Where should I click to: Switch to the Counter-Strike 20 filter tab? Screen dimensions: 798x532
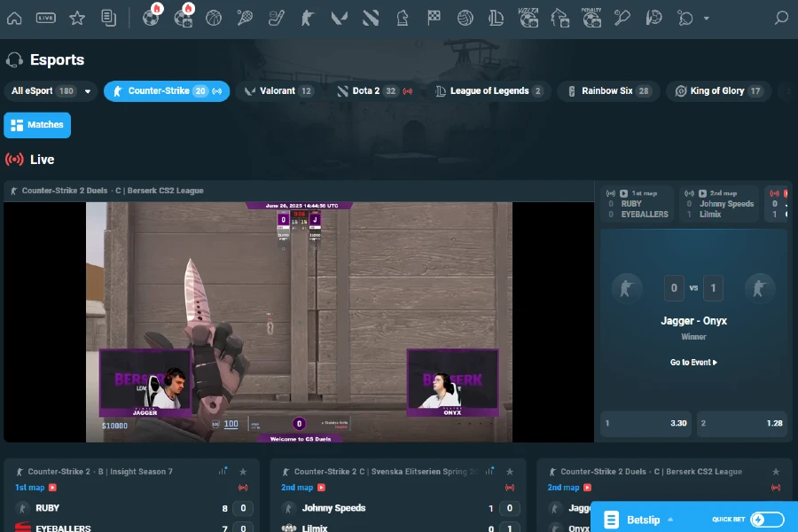pyautogui.click(x=167, y=91)
